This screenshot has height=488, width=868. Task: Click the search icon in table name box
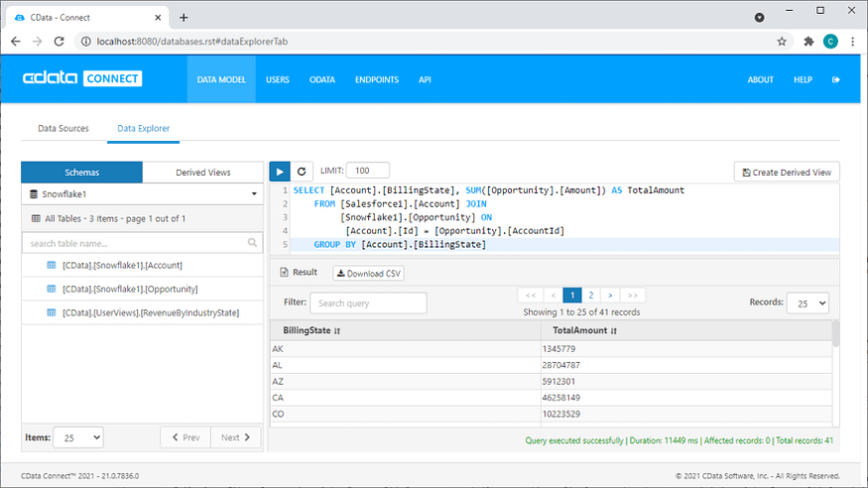[252, 242]
